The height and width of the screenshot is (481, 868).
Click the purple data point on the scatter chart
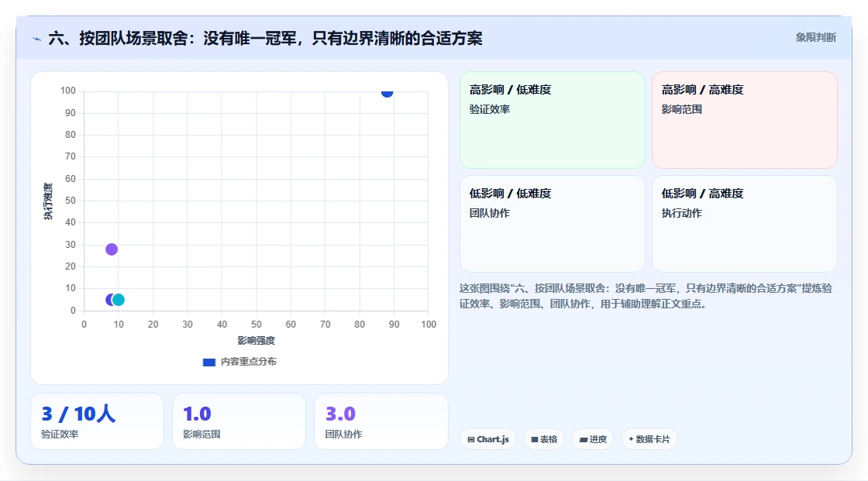click(112, 249)
